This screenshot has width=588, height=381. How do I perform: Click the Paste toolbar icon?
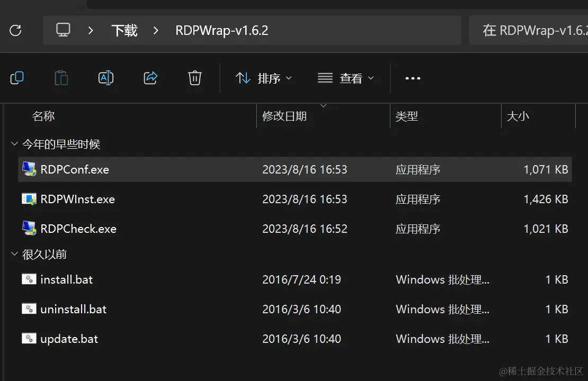click(61, 78)
